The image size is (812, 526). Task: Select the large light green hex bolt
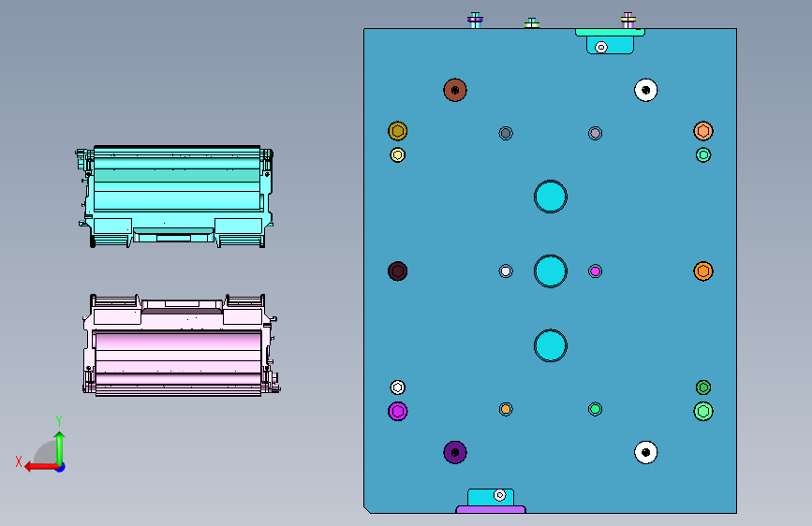click(703, 411)
